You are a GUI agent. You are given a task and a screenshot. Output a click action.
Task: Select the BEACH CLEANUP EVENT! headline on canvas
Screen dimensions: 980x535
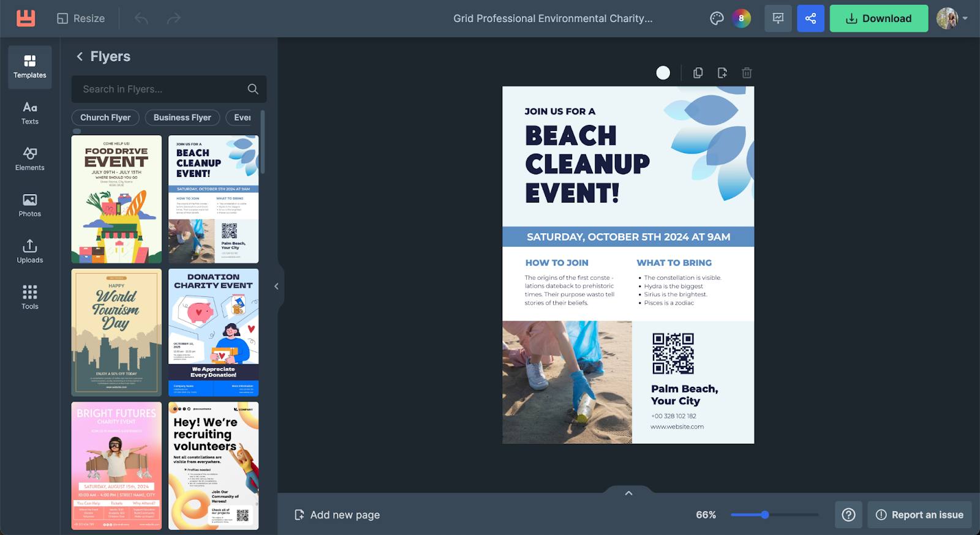(x=587, y=164)
